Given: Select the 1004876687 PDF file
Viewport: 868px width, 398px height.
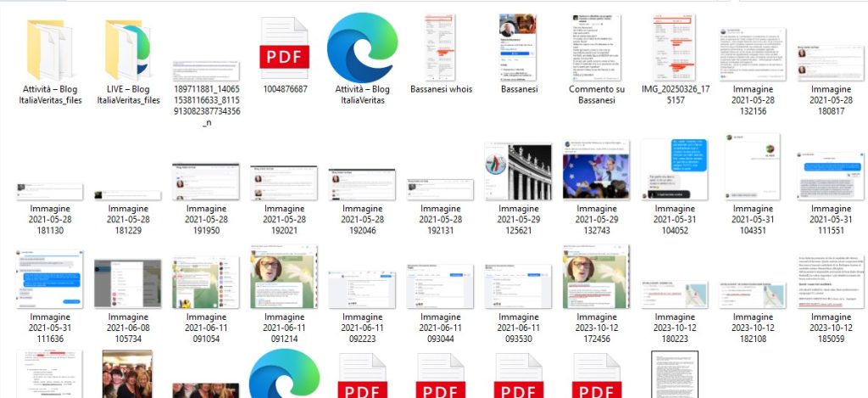Looking at the screenshot, I should 284,49.
